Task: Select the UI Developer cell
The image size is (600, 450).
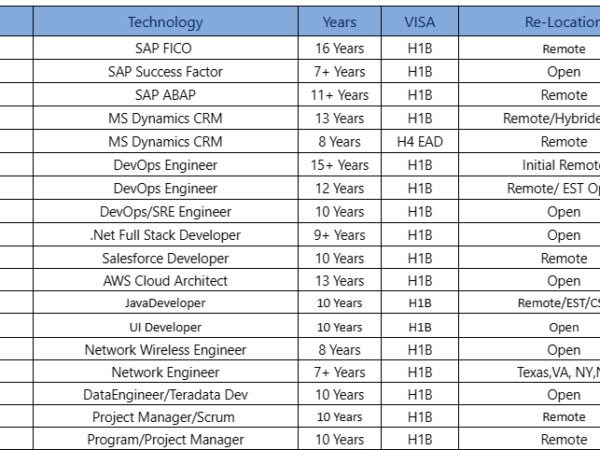Action: (x=165, y=327)
